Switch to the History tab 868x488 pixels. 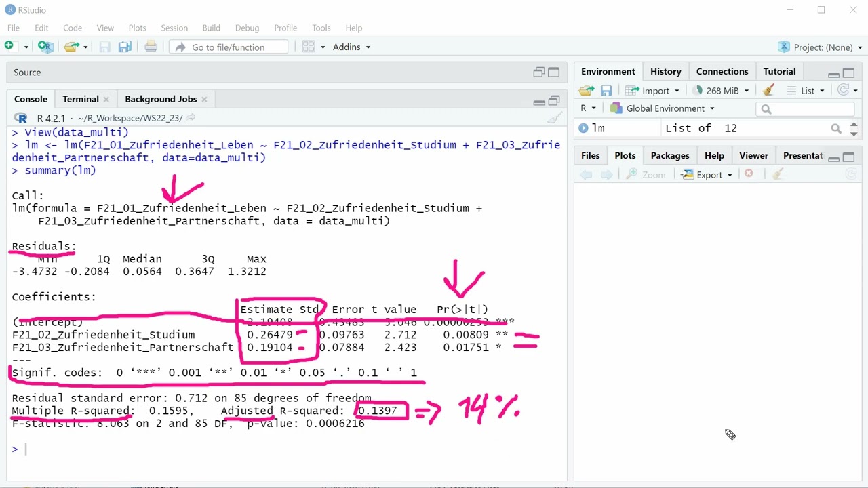click(x=666, y=71)
